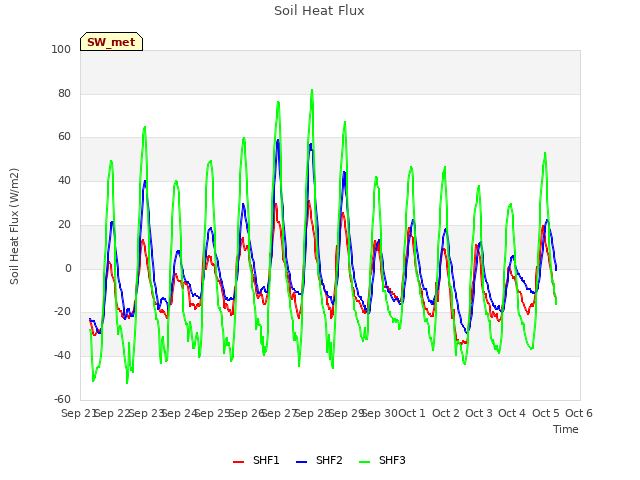
Task: Click the Oct 6 x-axis label
Action: pyautogui.click(x=579, y=413)
